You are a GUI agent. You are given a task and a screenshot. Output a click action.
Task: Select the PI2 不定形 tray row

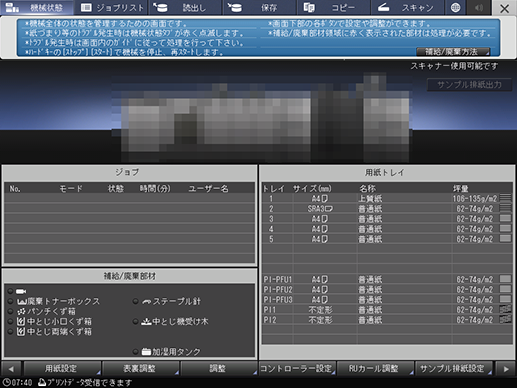click(387, 320)
